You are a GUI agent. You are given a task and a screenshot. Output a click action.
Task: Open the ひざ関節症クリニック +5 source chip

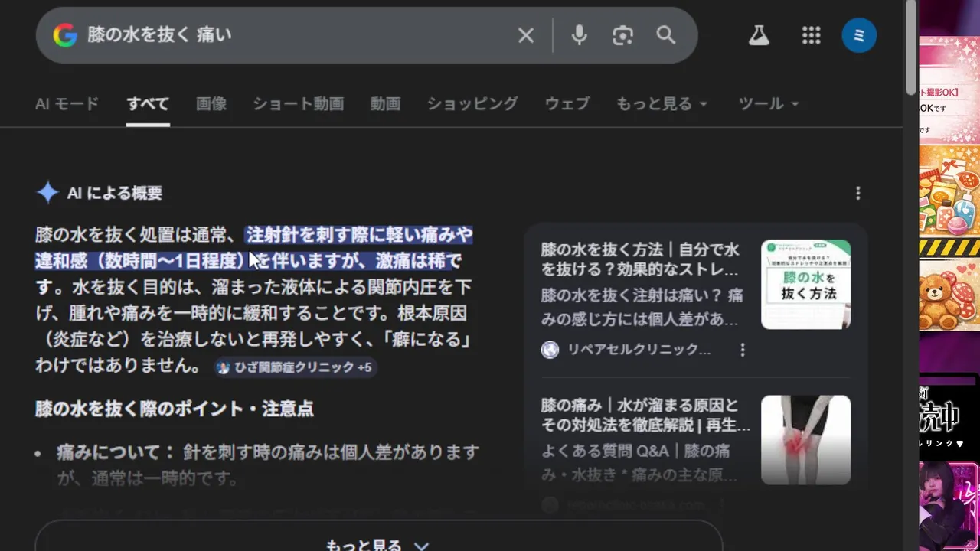(296, 367)
